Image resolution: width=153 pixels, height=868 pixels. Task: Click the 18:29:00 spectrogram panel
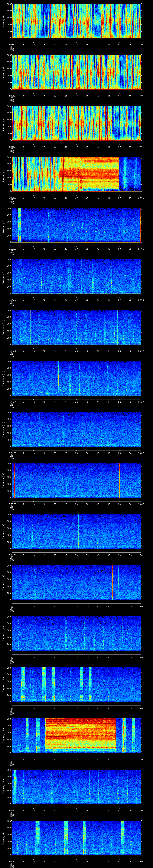(x=77, y=685)
